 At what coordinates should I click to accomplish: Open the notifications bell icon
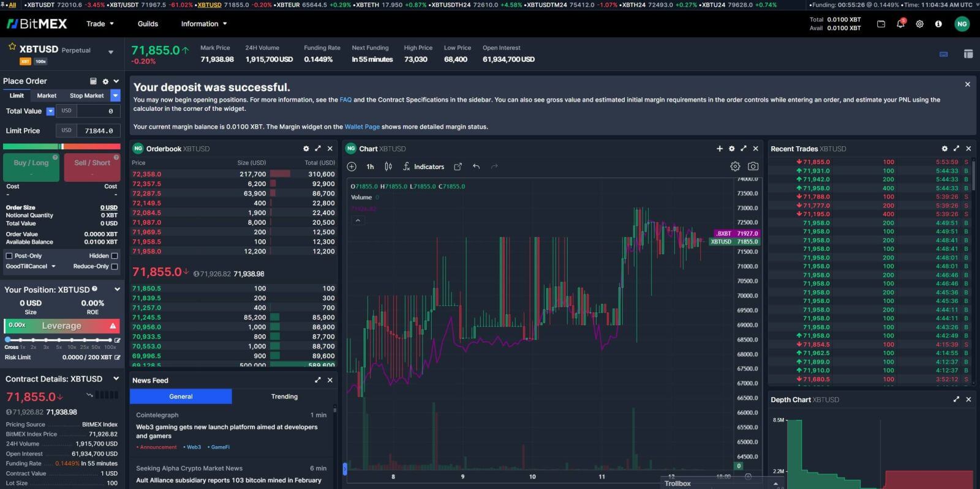point(900,24)
